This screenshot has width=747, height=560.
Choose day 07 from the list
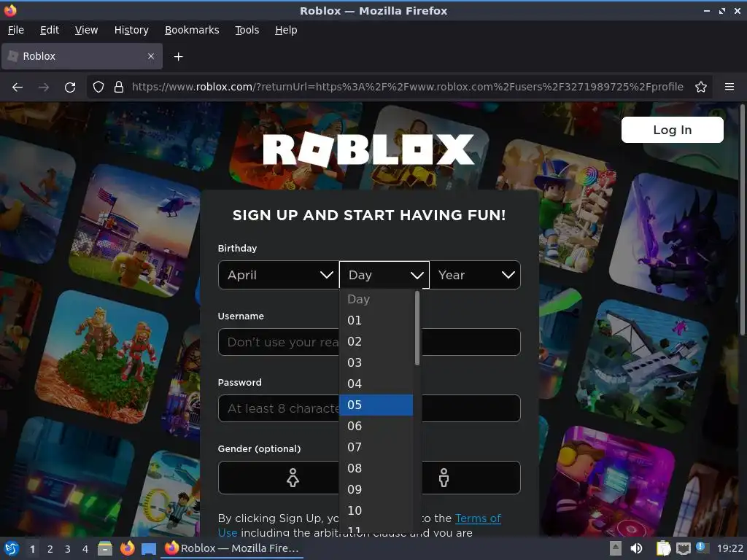coord(376,447)
